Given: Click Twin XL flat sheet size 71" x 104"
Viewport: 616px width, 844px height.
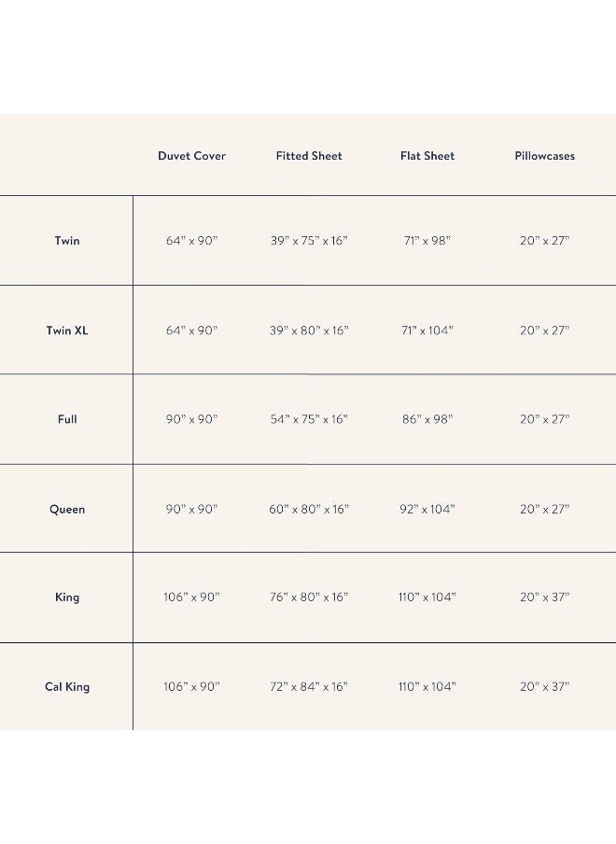Looking at the screenshot, I should click(x=427, y=331).
